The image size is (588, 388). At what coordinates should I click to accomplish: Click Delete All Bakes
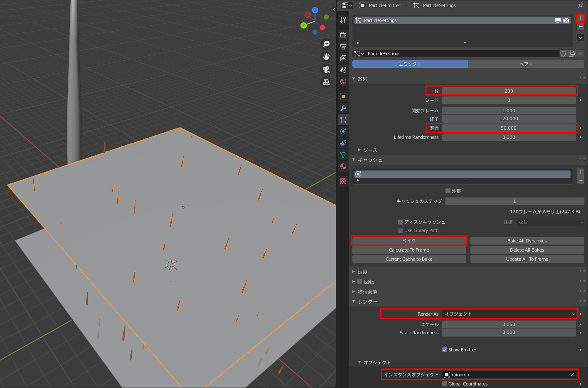point(527,250)
